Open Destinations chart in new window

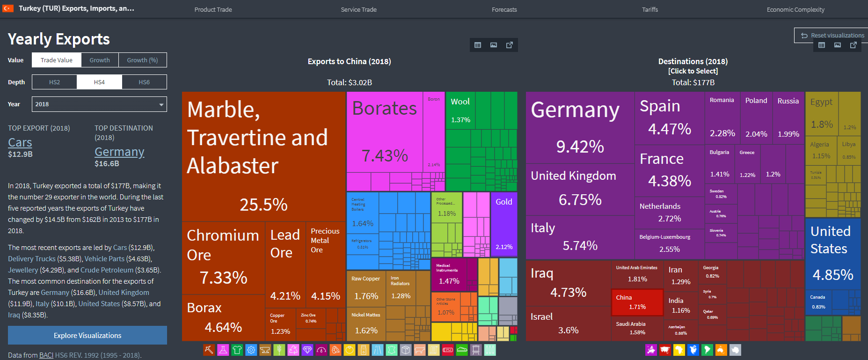pyautogui.click(x=853, y=45)
